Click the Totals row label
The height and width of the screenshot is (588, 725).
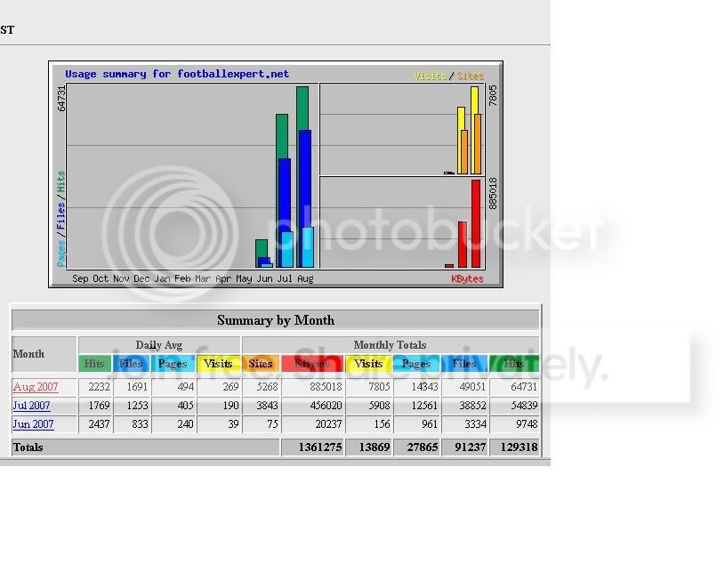[28, 447]
